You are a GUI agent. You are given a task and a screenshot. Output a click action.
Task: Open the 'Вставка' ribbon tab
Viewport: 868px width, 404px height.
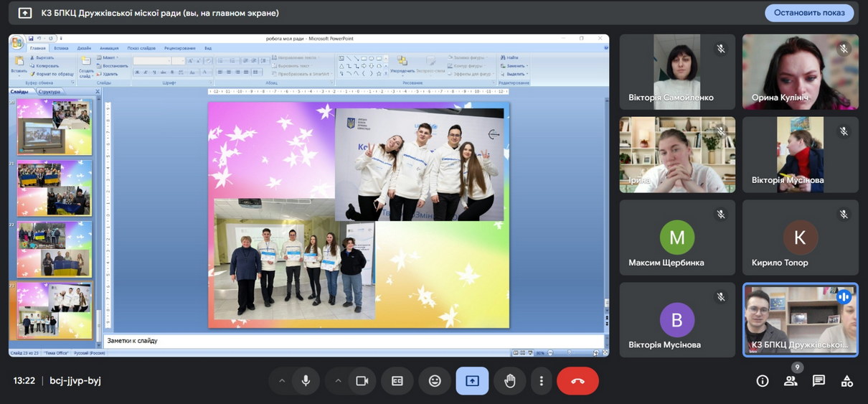(x=61, y=48)
